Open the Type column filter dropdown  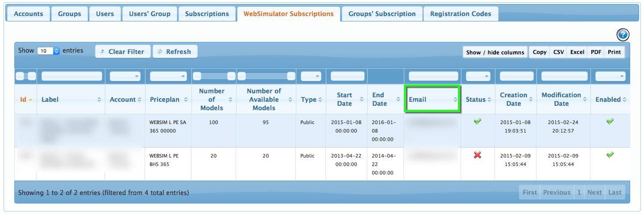[311, 76]
